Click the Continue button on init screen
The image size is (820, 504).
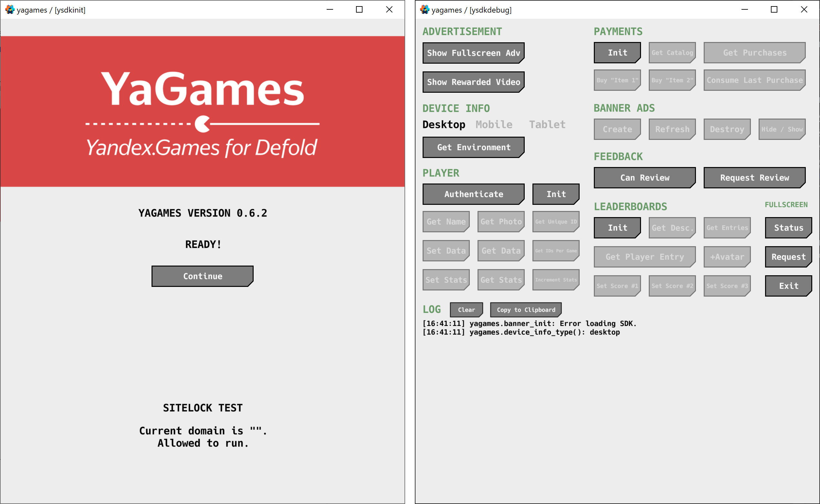[x=202, y=276]
